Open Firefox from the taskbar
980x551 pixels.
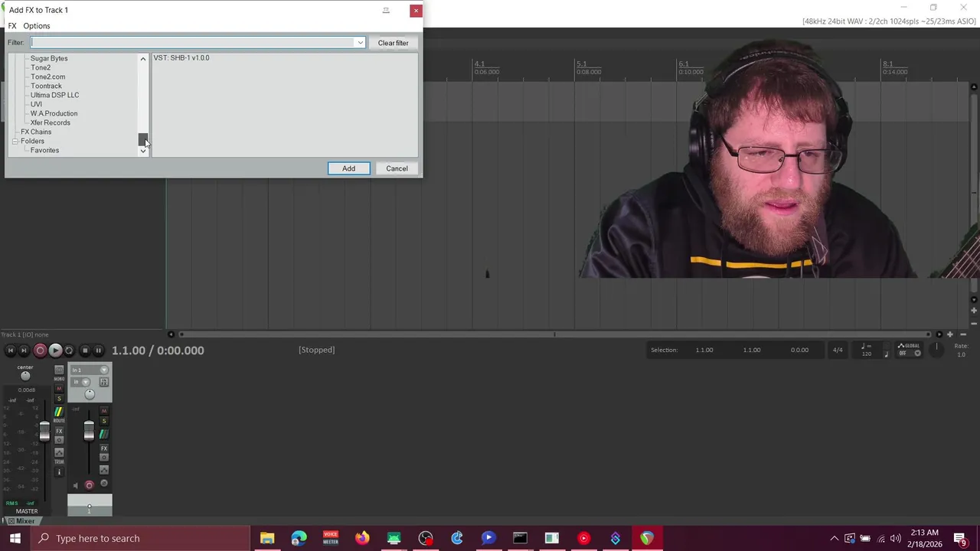362,538
